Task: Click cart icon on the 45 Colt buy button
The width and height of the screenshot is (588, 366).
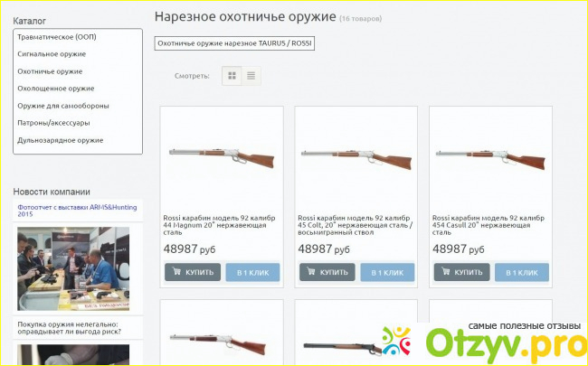Action: tap(311, 271)
